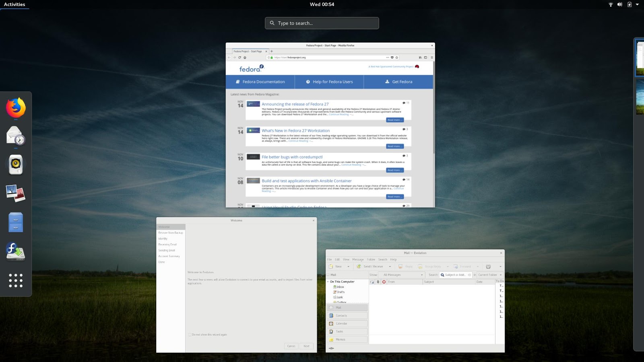Open the Files application from the dock
644x362 pixels.
pyautogui.click(x=15, y=222)
